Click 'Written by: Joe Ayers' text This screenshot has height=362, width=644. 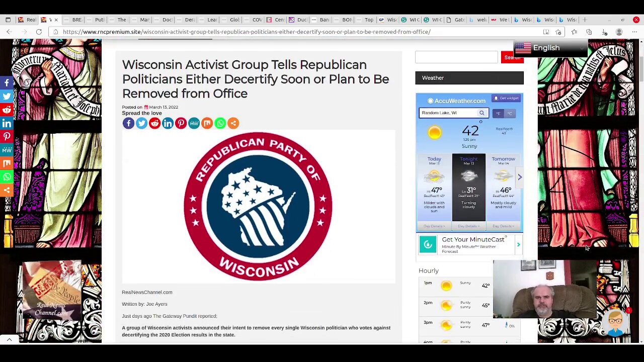144,304
